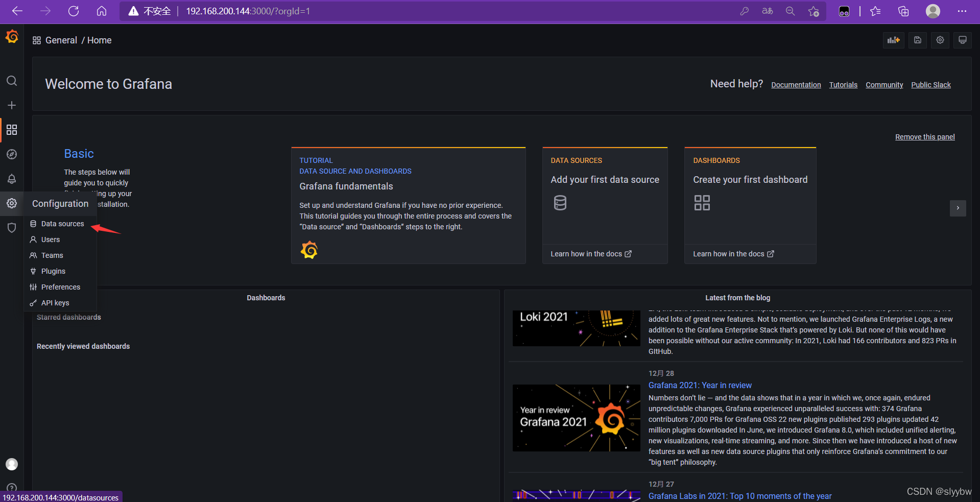Toggle the Cycle view mode monitor icon
Image resolution: width=980 pixels, height=502 pixels.
coord(963,40)
